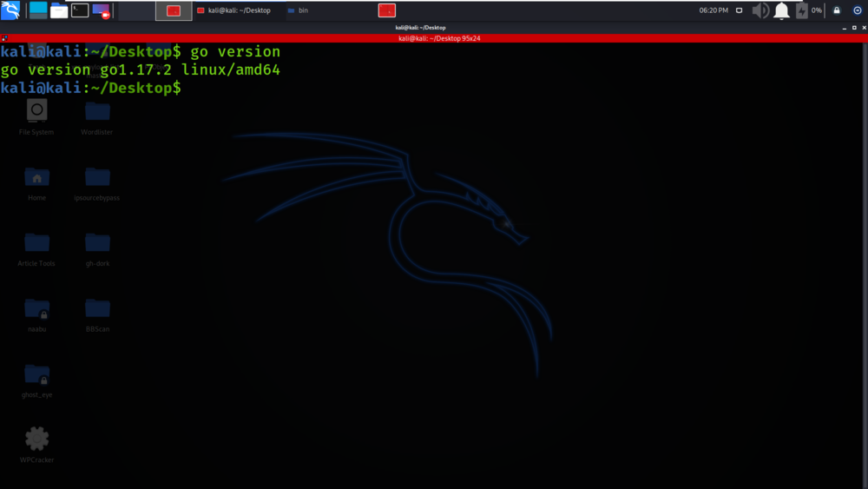Image resolution: width=868 pixels, height=489 pixels.
Task: Open the gh-dork desktop folder
Action: [x=97, y=249]
